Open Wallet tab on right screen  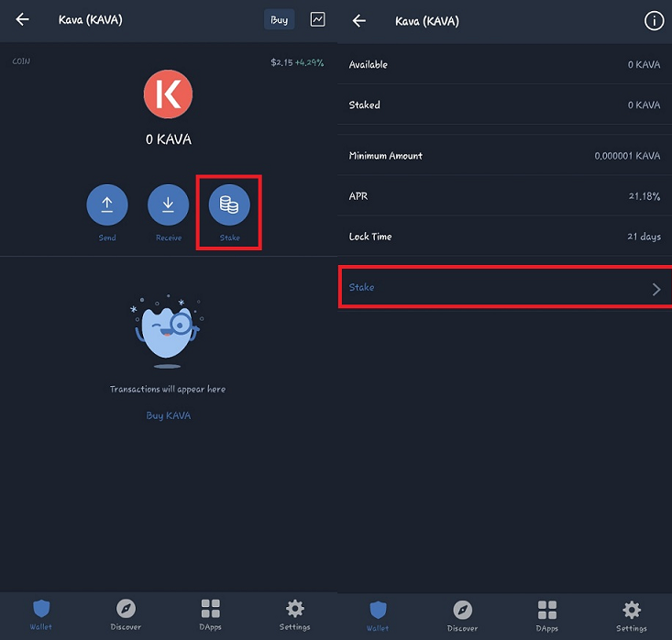378,616
